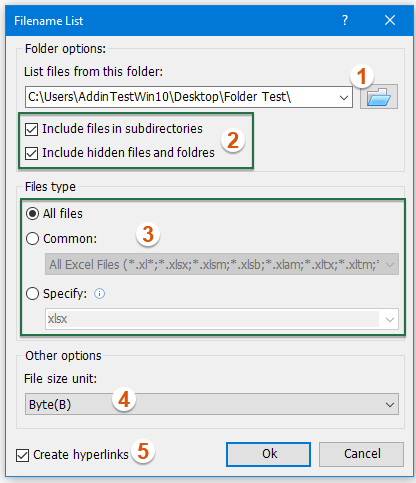416x483 pixels.
Task: Click the Include hidden files label text
Action: 128,153
